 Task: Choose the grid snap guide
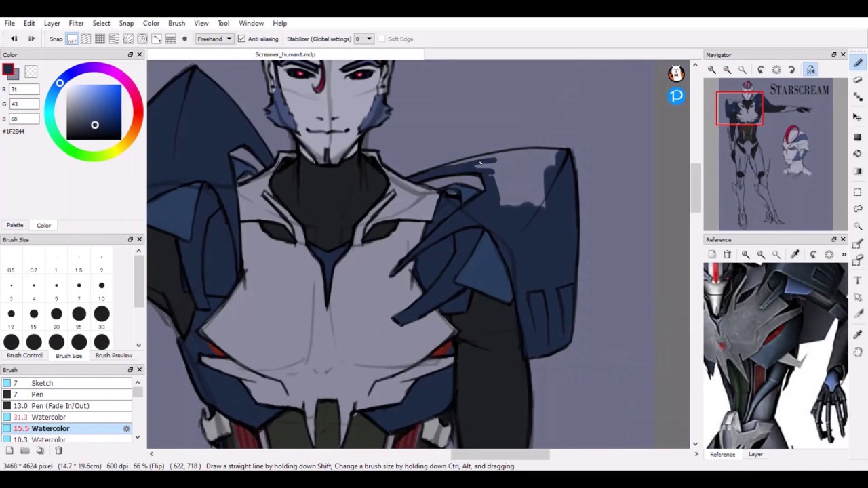pyautogui.click(x=100, y=39)
